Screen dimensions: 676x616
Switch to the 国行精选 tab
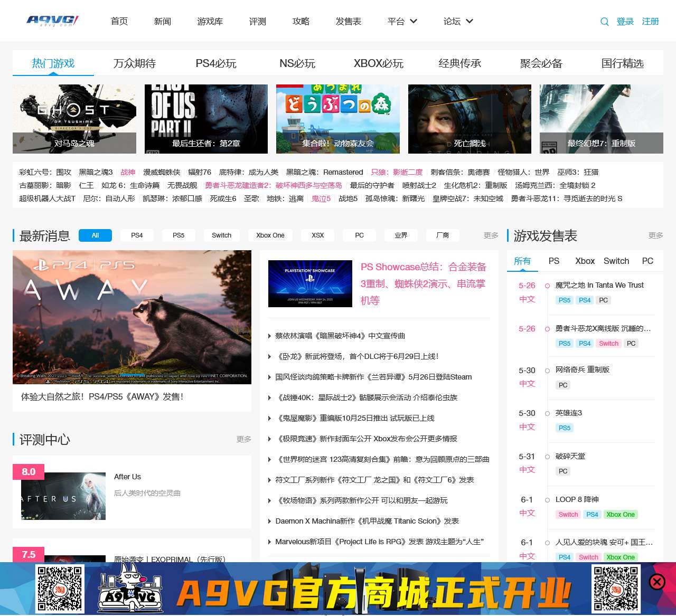point(623,63)
